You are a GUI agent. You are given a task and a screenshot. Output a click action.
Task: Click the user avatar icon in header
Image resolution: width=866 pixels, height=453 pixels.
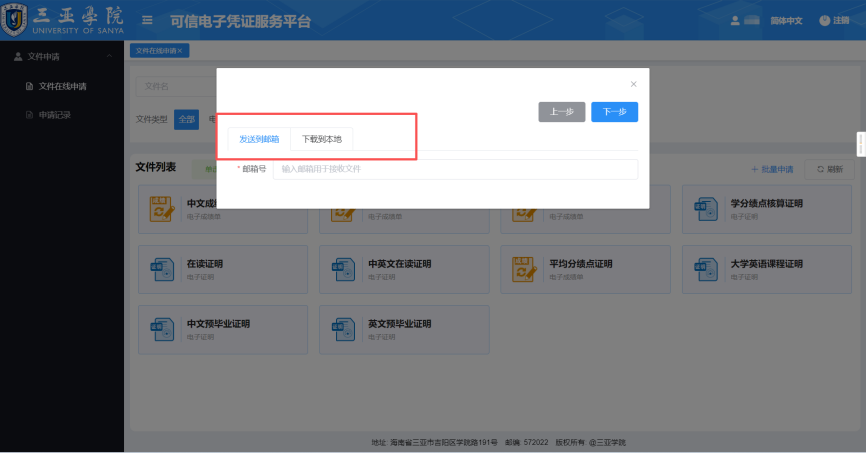[737, 20]
